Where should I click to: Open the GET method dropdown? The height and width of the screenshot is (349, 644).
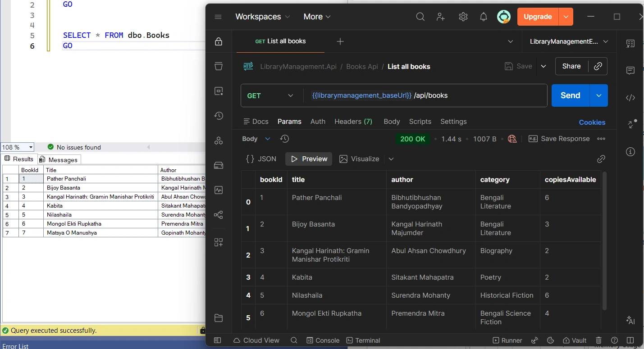click(x=270, y=95)
